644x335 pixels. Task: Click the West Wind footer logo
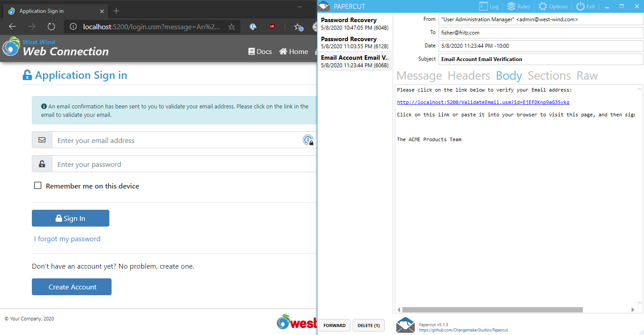(x=297, y=322)
